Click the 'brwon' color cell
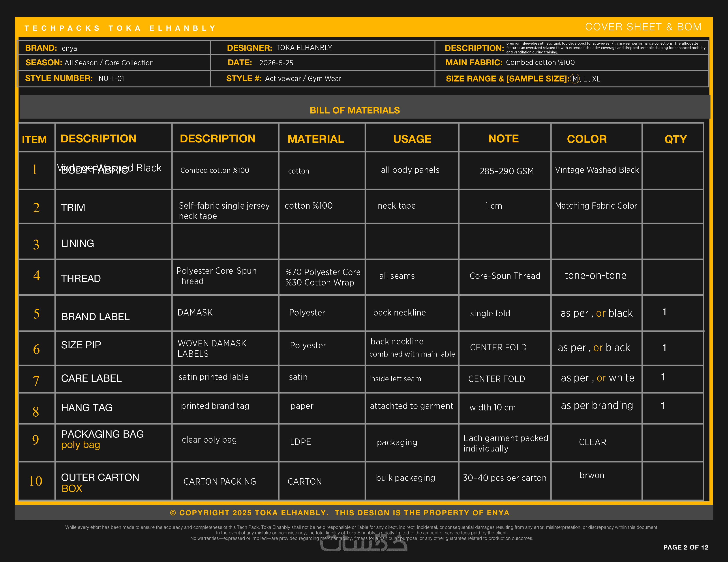 coord(592,475)
